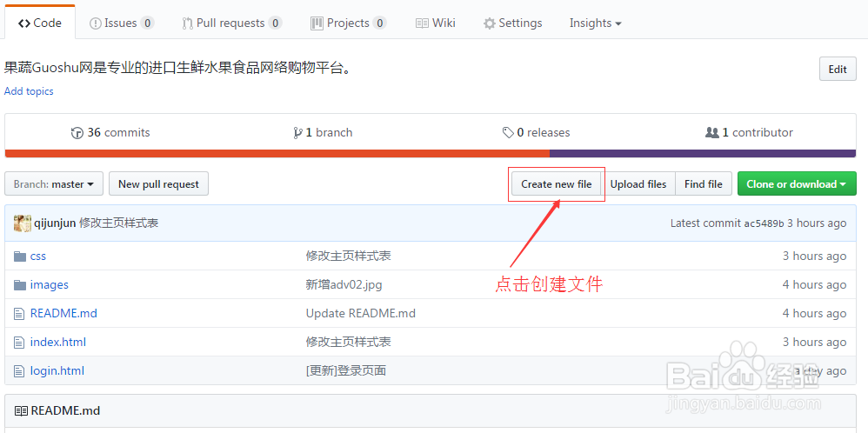Open commit hash ac5489b
868x433 pixels.
coord(764,223)
